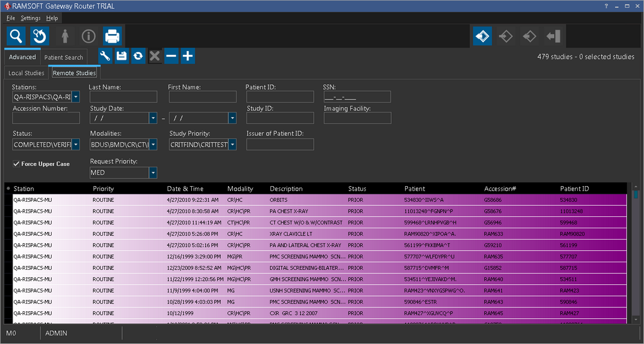Click the Last Name input field
The width and height of the screenshot is (644, 344).
point(123,97)
